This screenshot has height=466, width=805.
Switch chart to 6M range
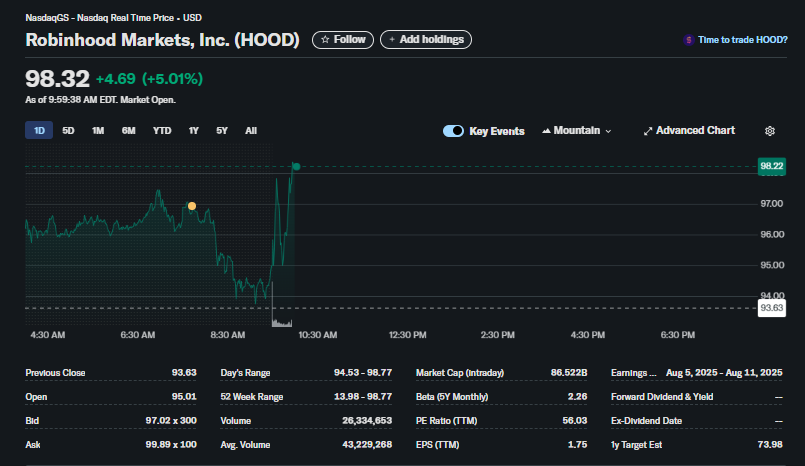[x=128, y=131]
